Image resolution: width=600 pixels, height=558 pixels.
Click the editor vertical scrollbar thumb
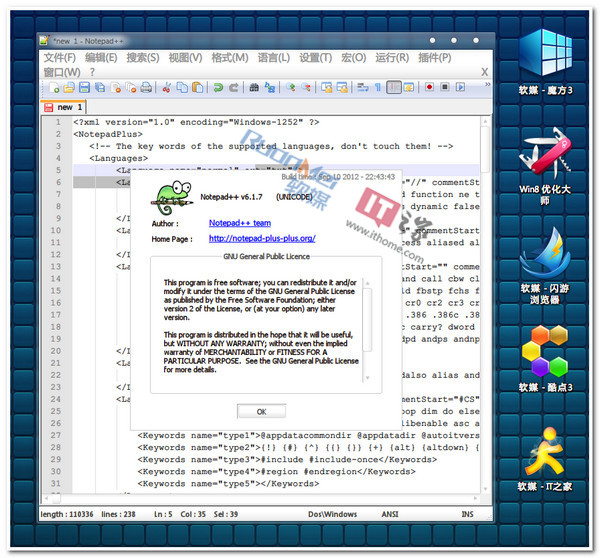pos(485,149)
